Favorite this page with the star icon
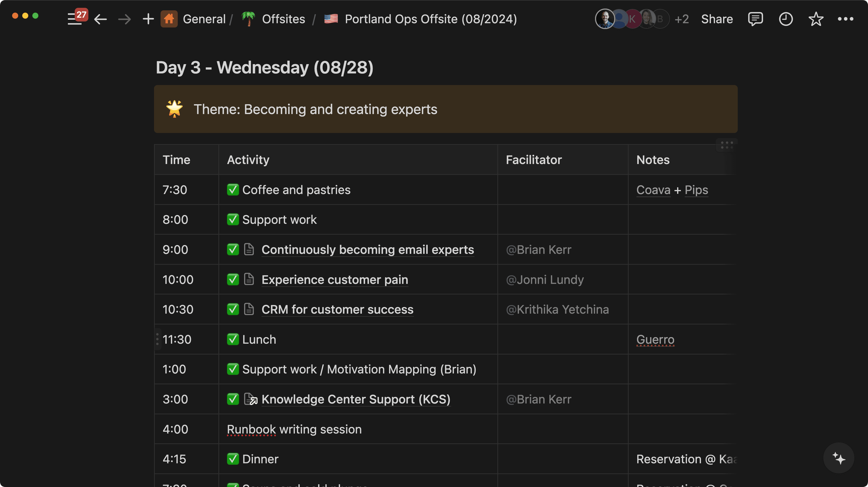 coord(816,19)
